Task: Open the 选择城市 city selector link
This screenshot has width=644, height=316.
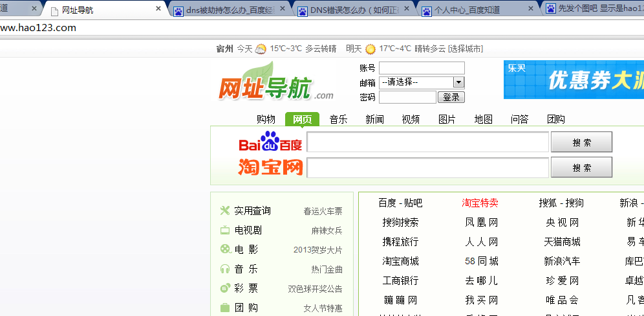Action: tap(466, 49)
